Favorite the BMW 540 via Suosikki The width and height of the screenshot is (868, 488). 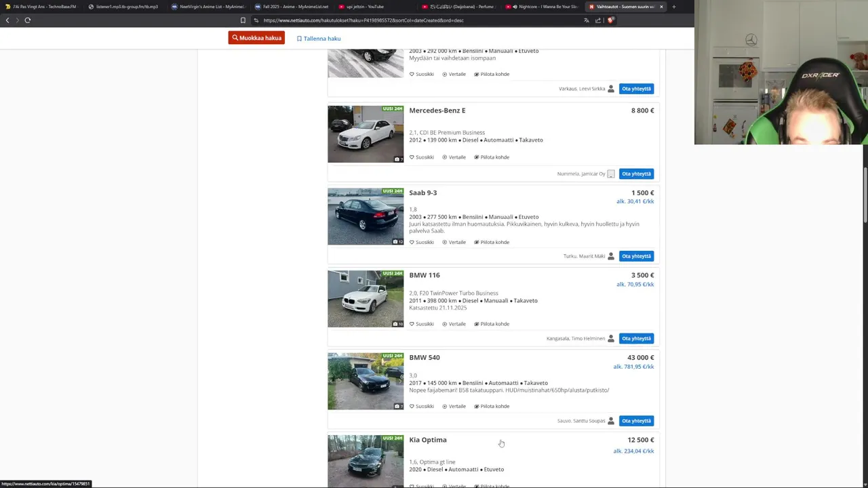tap(422, 406)
